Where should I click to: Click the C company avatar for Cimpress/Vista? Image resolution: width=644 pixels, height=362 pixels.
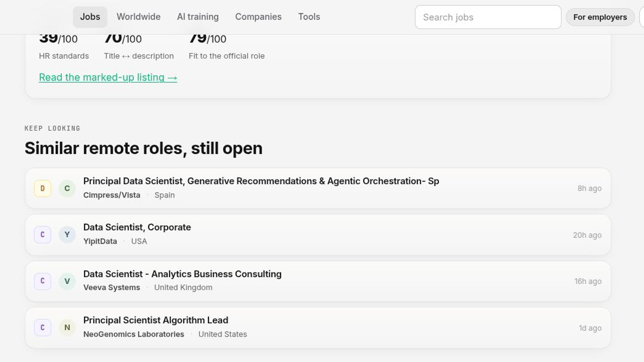point(67,188)
